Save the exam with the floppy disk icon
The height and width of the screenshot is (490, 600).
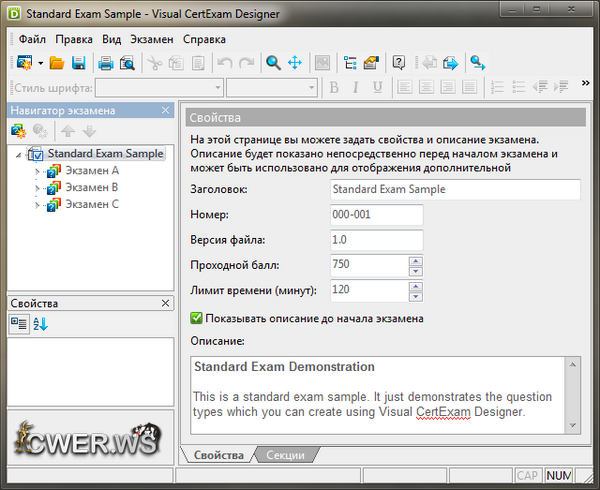[x=78, y=63]
